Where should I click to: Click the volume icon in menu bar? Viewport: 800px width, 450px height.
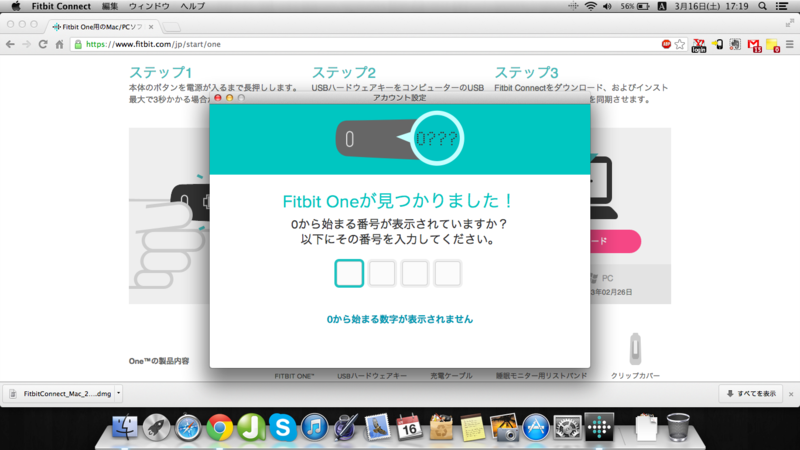607,6
